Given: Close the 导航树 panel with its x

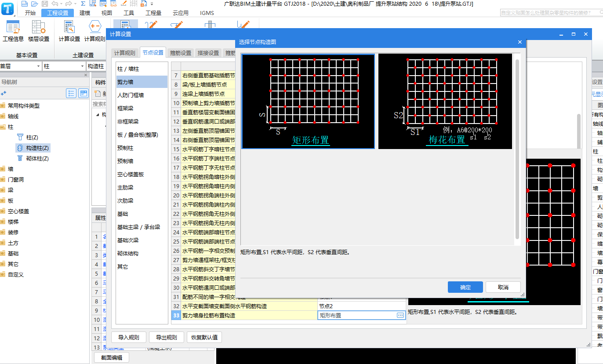Looking at the screenshot, I should [86, 75].
